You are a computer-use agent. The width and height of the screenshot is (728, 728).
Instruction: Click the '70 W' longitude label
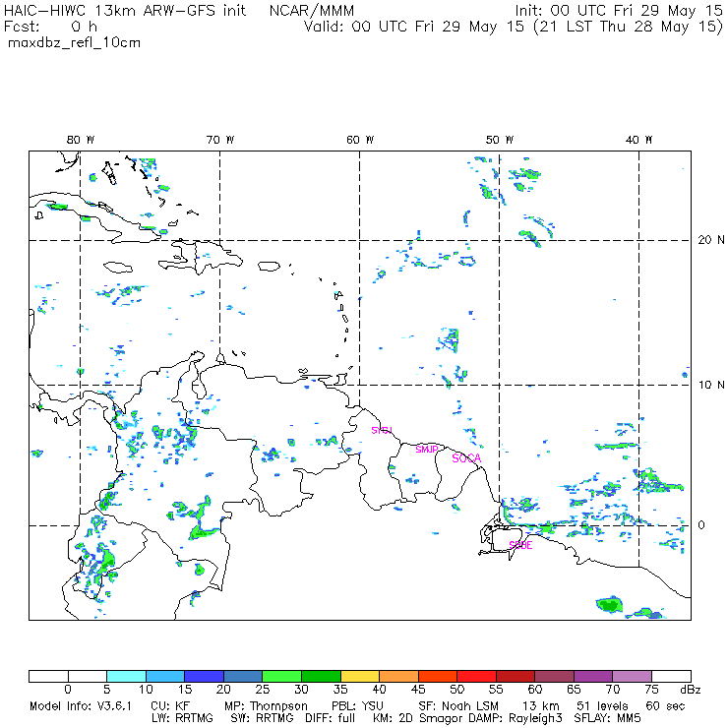click(x=220, y=140)
